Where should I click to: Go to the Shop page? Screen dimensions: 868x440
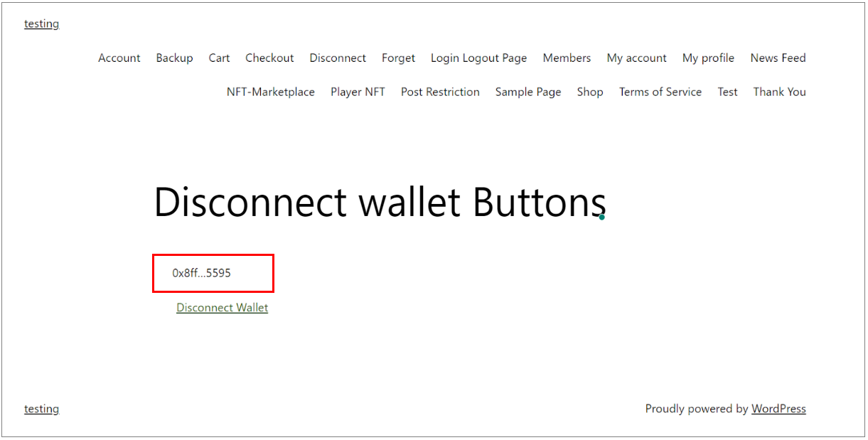pos(590,92)
